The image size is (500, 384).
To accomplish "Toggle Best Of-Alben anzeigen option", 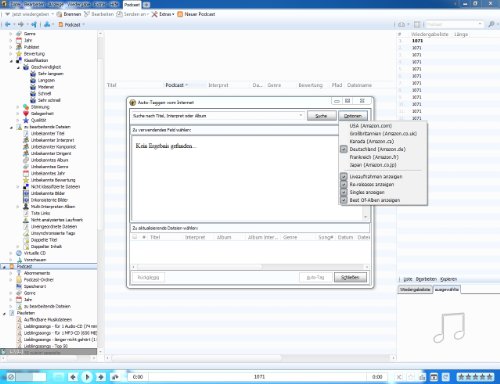I will pos(375,200).
